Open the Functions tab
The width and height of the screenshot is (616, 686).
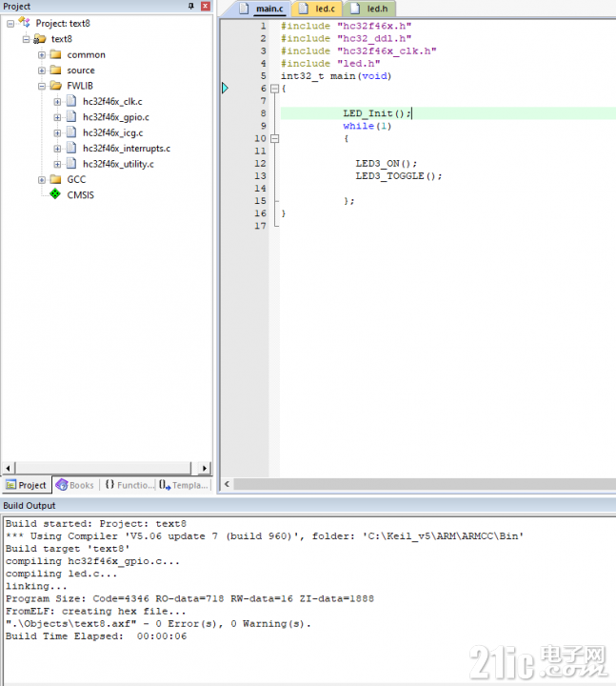click(x=129, y=485)
